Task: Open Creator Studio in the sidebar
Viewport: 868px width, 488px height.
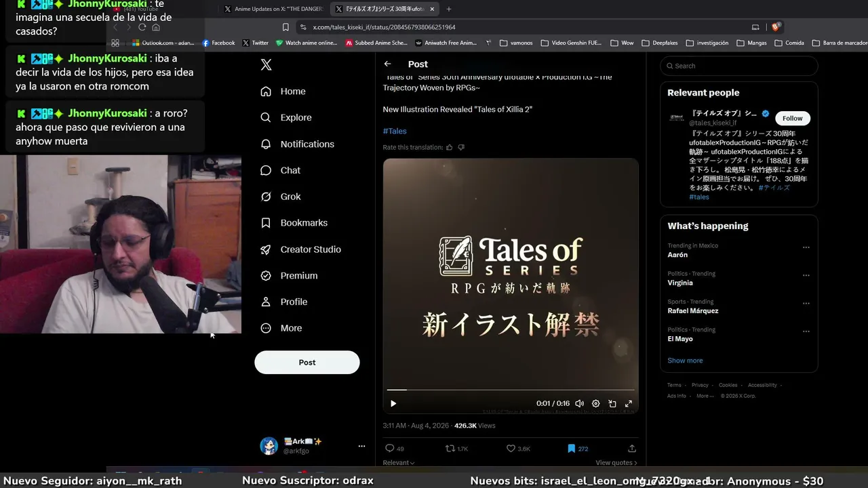Action: pyautogui.click(x=301, y=249)
